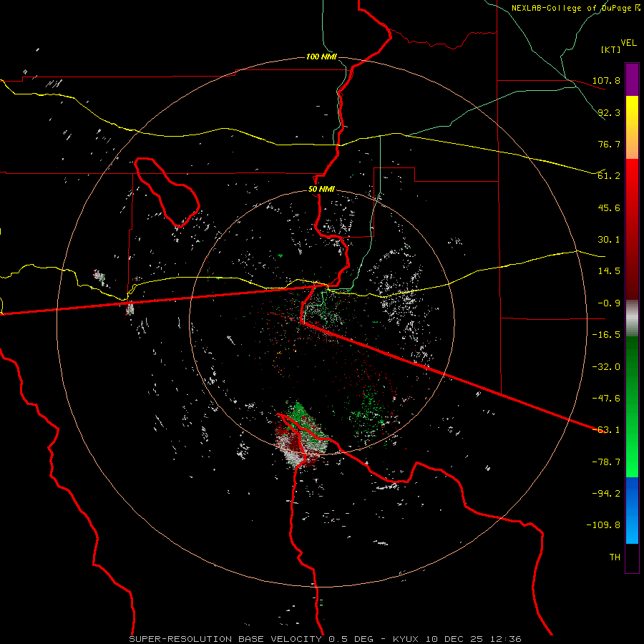Click the -78.7 velocity scale value
Viewport: 644px width, 644px height.
coord(606,462)
